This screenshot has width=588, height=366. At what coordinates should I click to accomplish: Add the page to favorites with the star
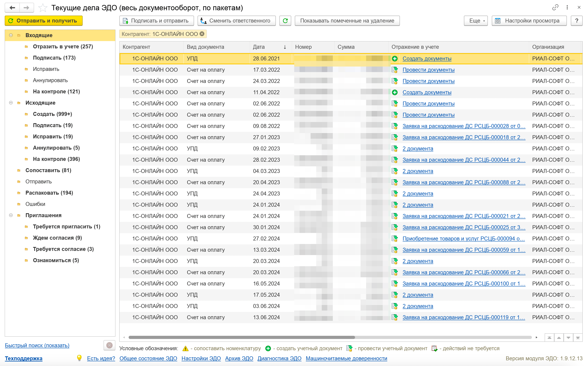[x=43, y=8]
